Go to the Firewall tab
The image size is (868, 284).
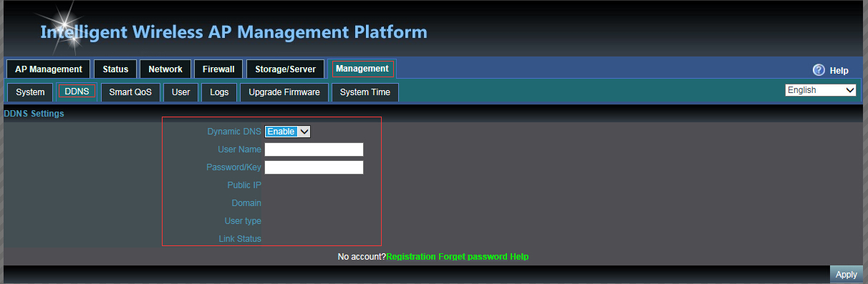218,69
